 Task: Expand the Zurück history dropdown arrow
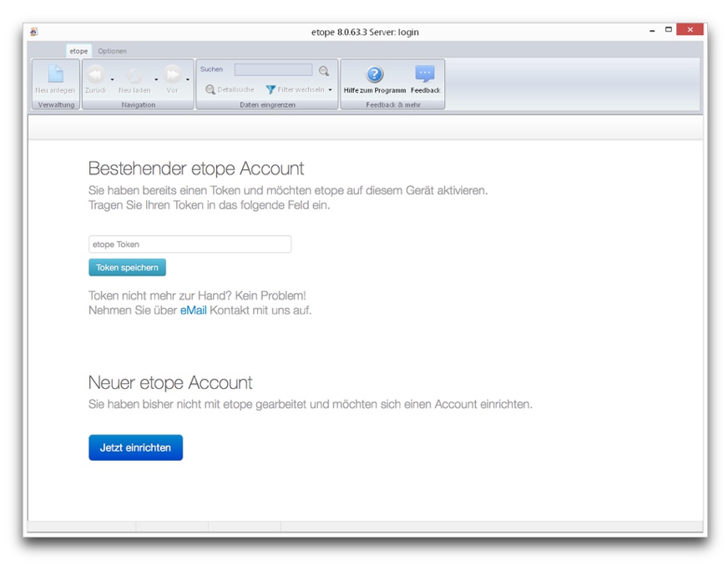[x=113, y=79]
